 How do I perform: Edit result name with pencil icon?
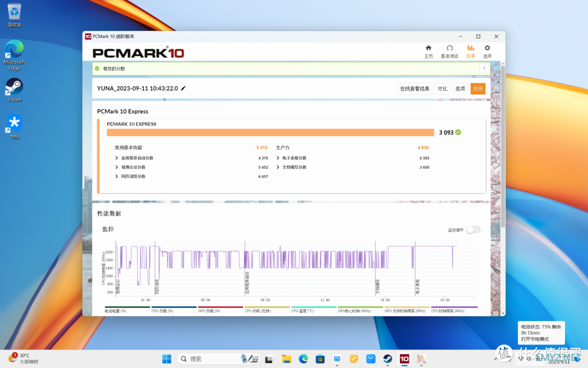click(x=183, y=88)
